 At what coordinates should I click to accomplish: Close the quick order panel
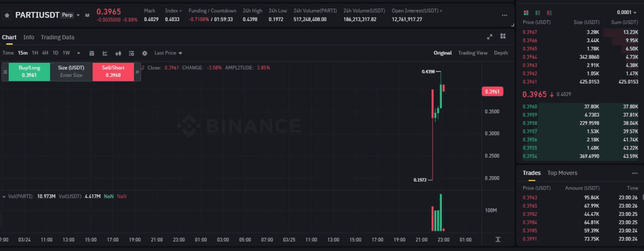click(x=137, y=72)
